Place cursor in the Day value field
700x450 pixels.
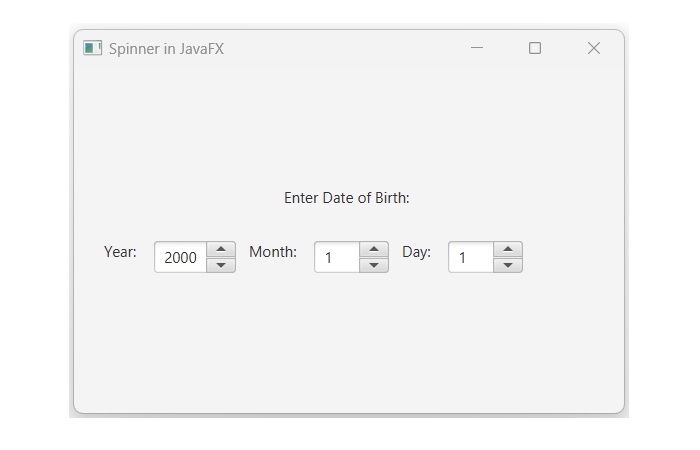pos(471,258)
